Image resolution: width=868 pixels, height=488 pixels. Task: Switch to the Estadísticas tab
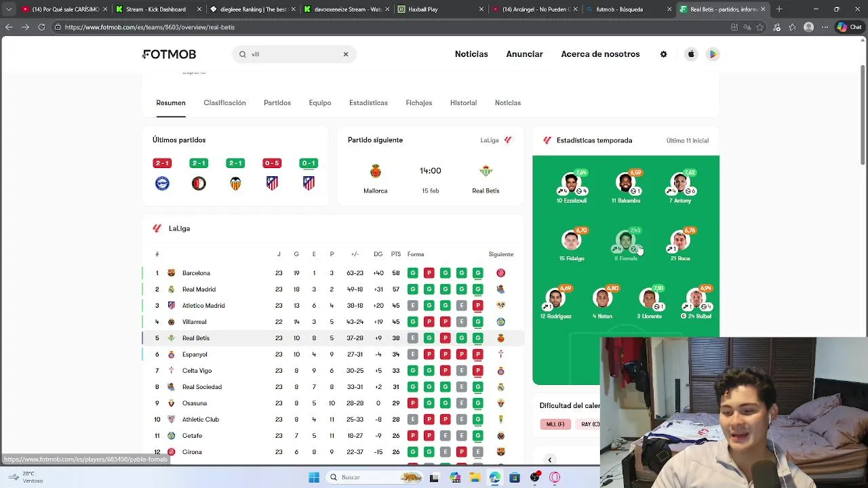[x=368, y=103]
